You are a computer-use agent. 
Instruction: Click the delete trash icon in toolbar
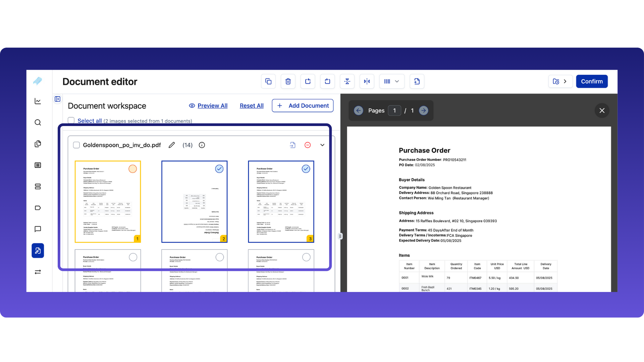pos(288,81)
